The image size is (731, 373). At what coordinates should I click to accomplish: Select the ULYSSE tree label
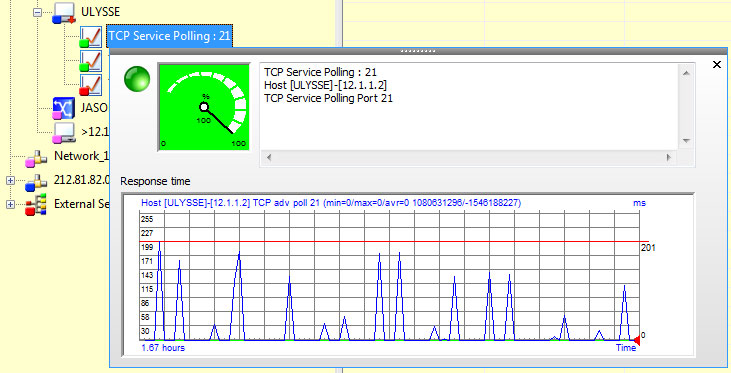100,12
